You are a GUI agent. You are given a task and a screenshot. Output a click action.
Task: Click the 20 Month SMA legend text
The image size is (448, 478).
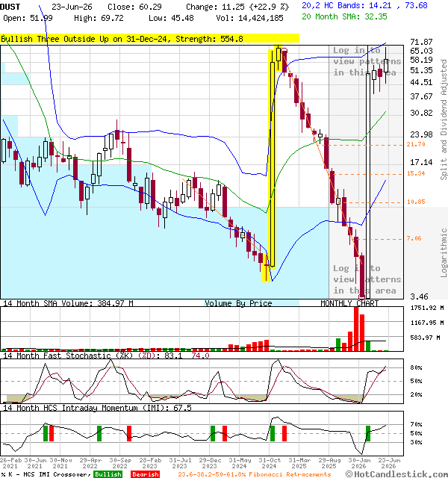pyautogui.click(x=344, y=16)
